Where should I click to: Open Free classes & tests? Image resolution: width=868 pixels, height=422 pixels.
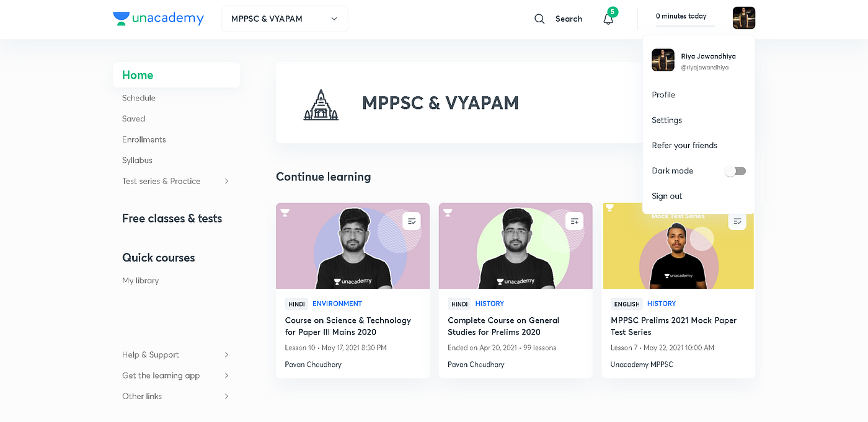click(172, 218)
